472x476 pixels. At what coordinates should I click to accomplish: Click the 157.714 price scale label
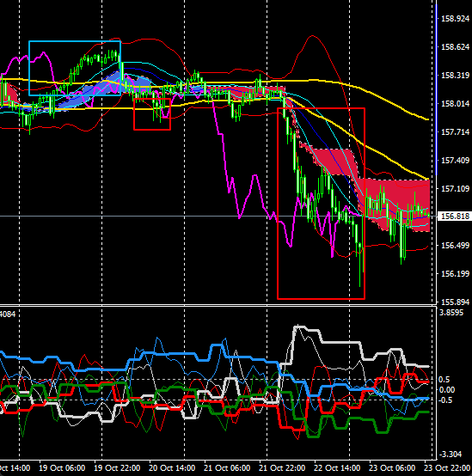point(455,132)
